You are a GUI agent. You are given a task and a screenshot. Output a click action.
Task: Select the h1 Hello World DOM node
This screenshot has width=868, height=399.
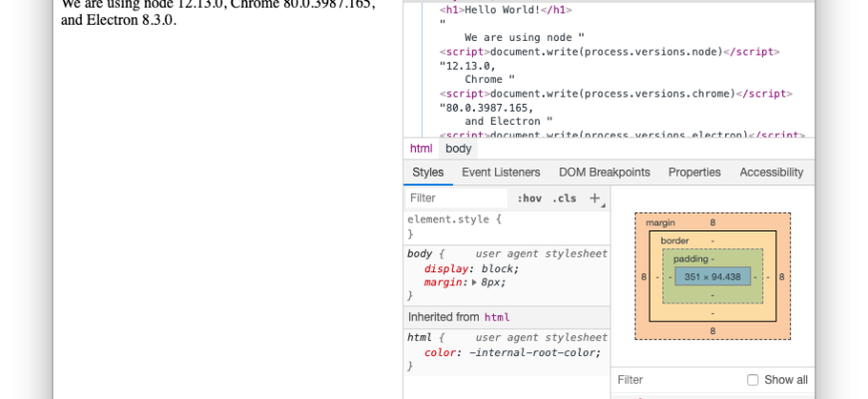pyautogui.click(x=506, y=10)
